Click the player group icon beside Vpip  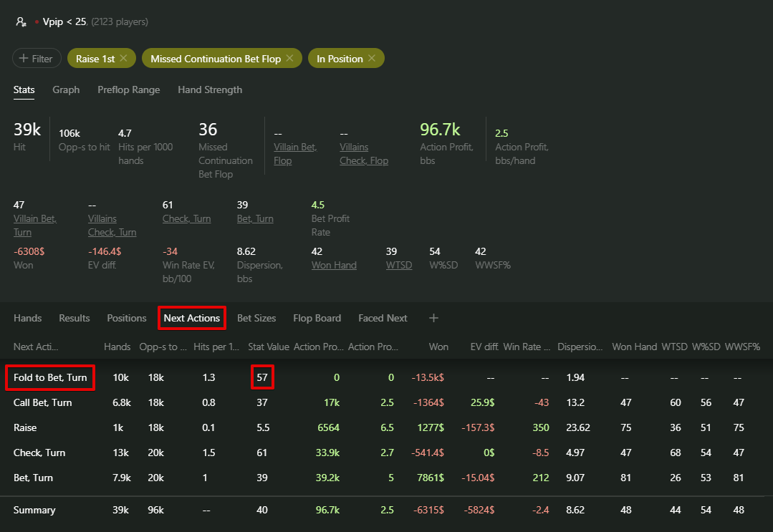pyautogui.click(x=21, y=22)
